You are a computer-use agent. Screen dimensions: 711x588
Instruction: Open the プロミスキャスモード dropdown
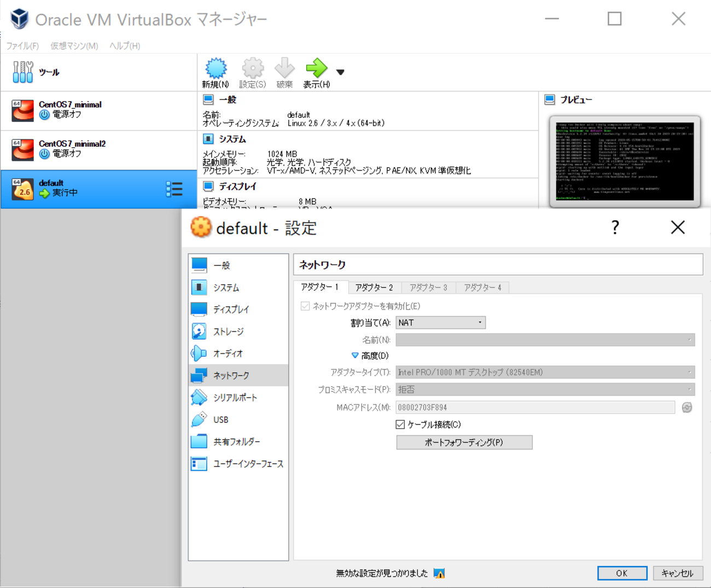[545, 389]
